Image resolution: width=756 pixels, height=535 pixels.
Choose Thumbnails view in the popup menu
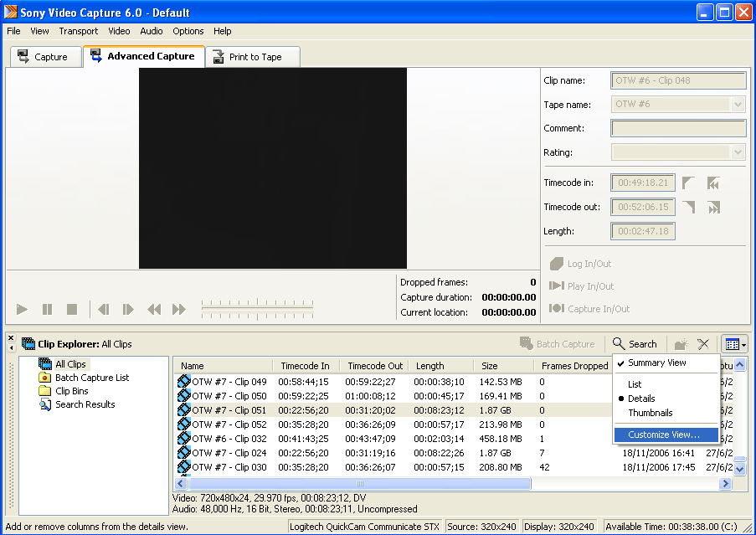coord(650,413)
